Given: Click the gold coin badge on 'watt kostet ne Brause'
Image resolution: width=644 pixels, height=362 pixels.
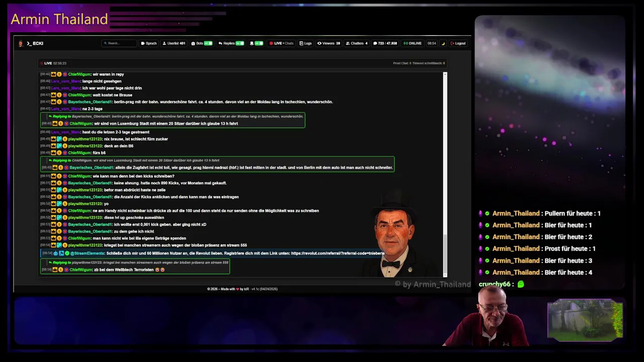Looking at the screenshot, I should (x=59, y=95).
